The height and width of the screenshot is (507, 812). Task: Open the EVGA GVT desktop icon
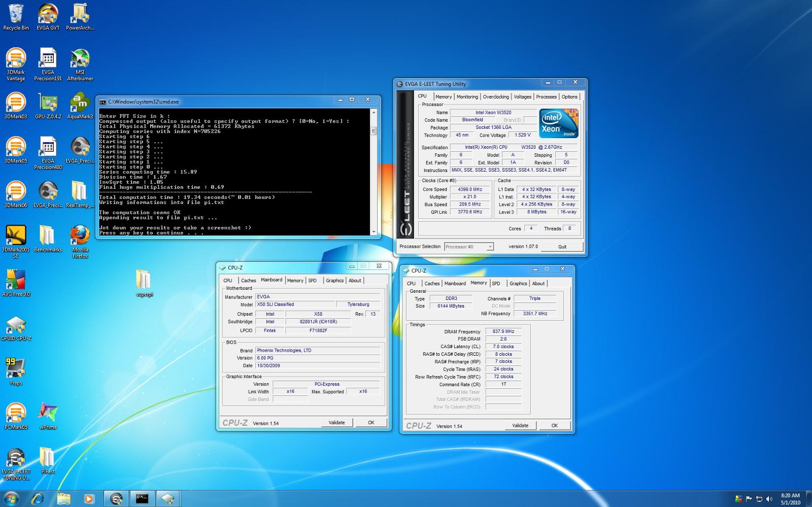click(x=48, y=17)
